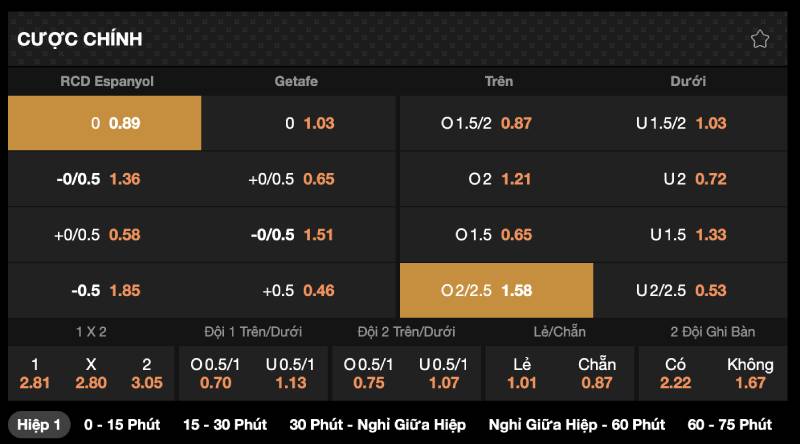Bet on draw X at 2.80
Viewport: 800px width, 444px height.
(91, 374)
